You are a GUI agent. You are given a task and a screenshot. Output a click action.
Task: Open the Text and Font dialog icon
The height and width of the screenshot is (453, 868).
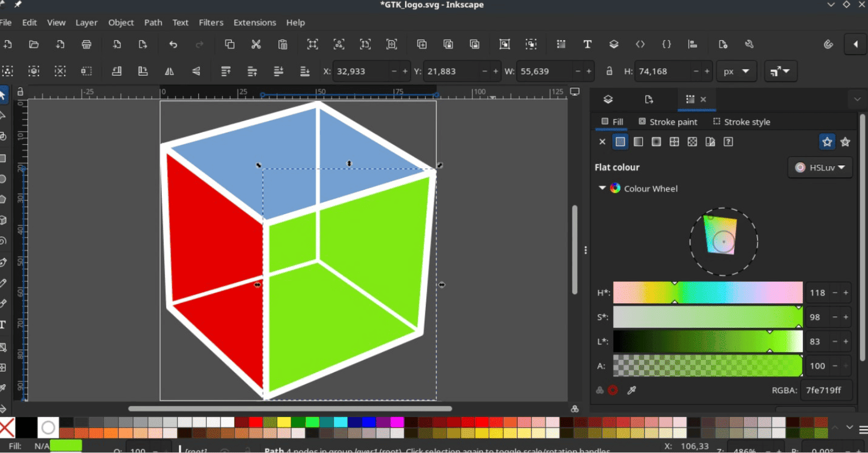click(x=587, y=44)
